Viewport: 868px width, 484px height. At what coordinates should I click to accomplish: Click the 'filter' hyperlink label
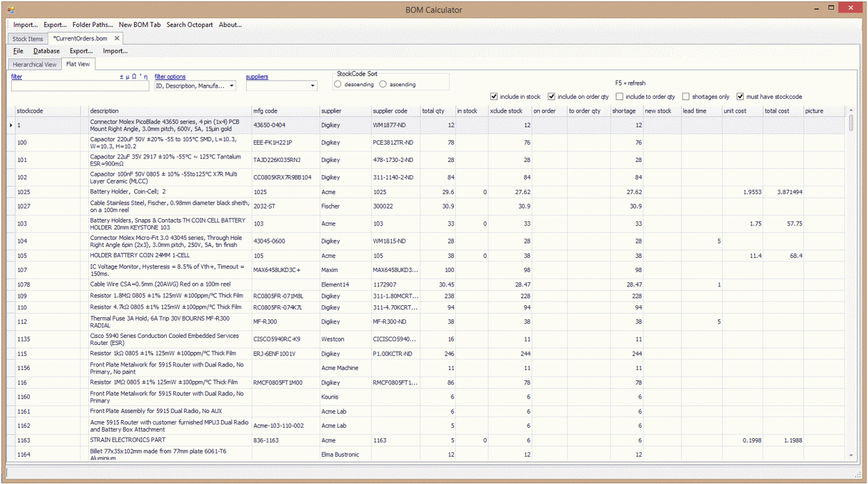(x=16, y=76)
